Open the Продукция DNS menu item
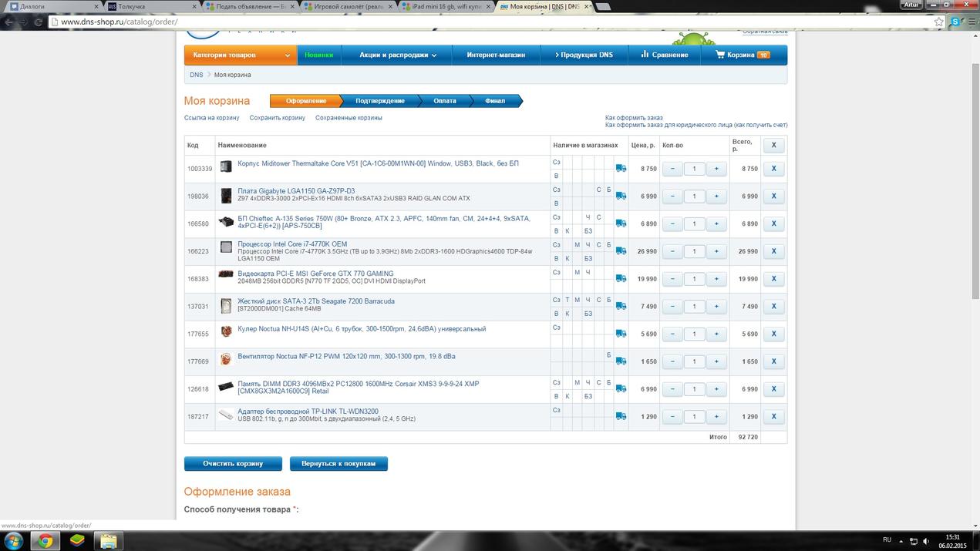 click(x=583, y=55)
